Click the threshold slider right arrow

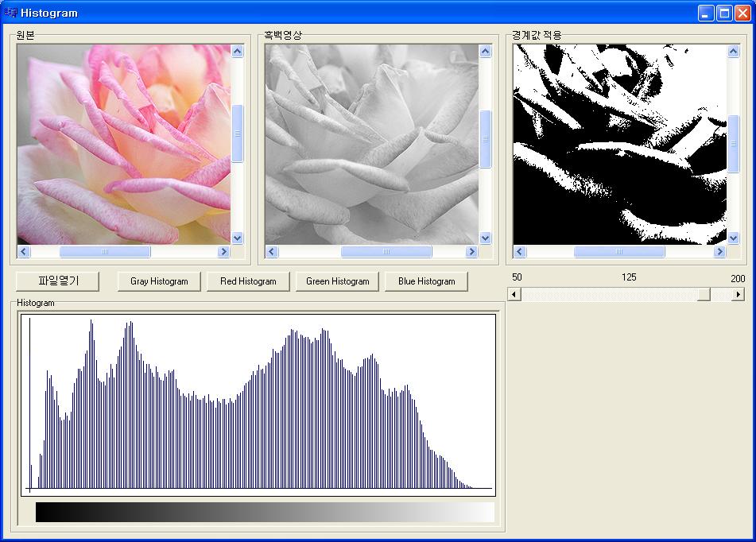pos(738,295)
